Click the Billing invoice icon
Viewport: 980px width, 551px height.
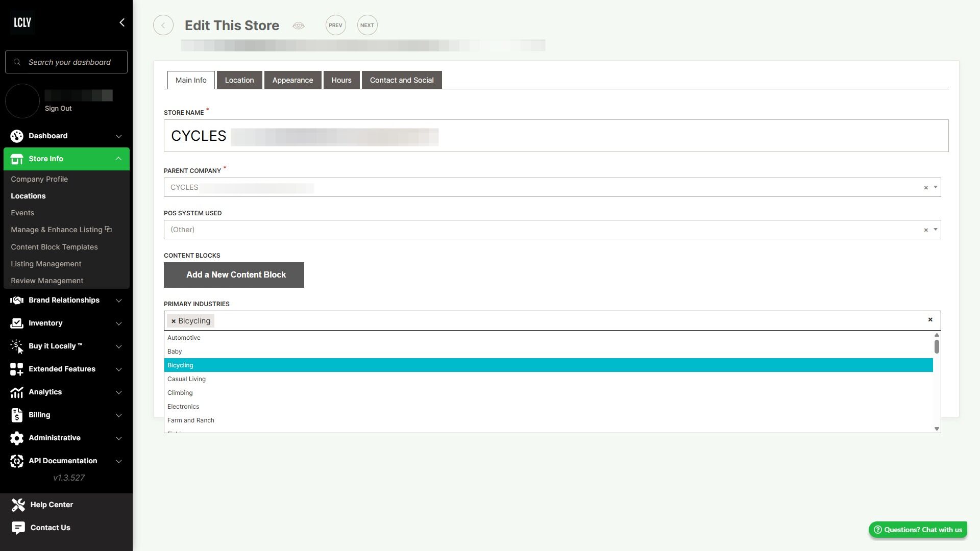pyautogui.click(x=16, y=415)
